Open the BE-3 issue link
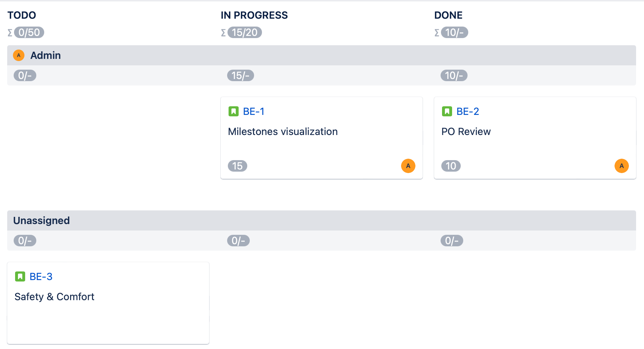This screenshot has width=644, height=349. [x=41, y=276]
